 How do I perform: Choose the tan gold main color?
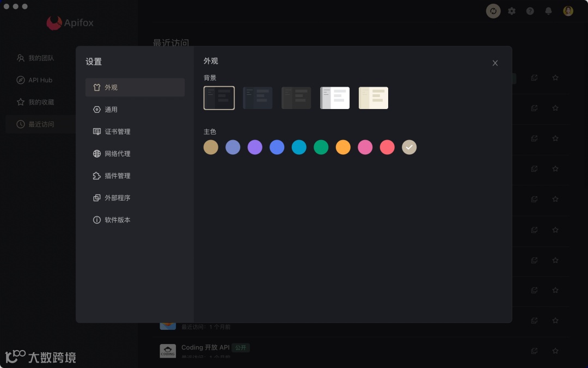[x=211, y=147]
